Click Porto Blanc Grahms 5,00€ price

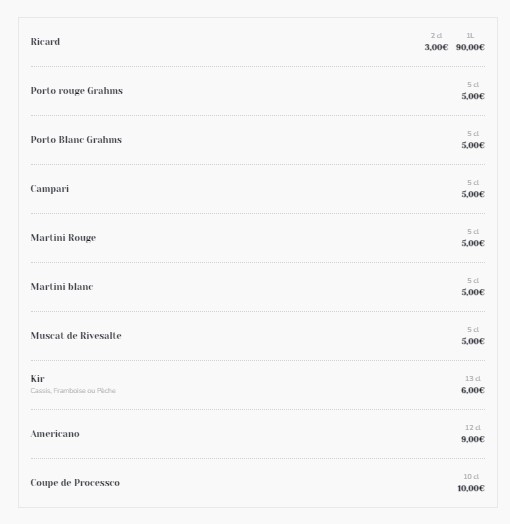pos(473,145)
